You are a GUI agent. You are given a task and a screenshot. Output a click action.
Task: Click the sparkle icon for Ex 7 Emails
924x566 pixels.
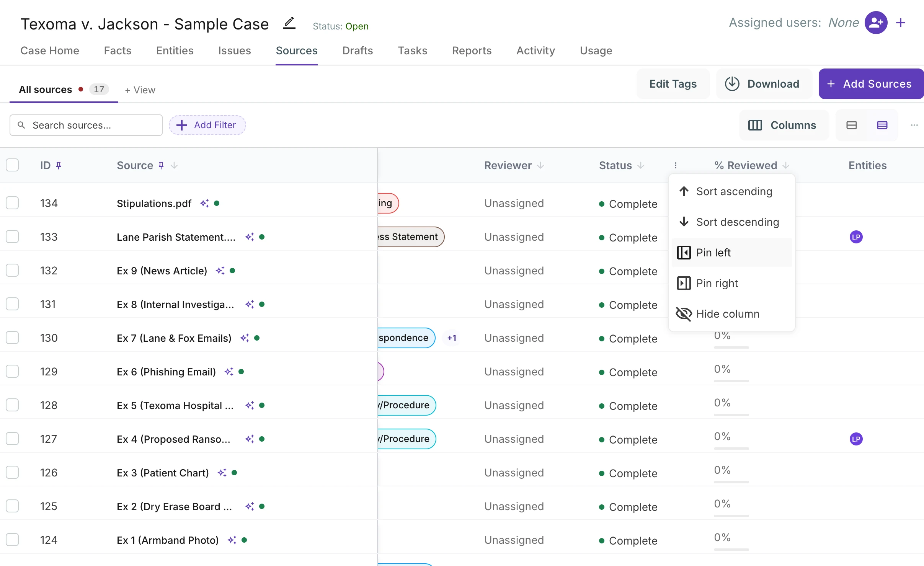click(x=245, y=338)
